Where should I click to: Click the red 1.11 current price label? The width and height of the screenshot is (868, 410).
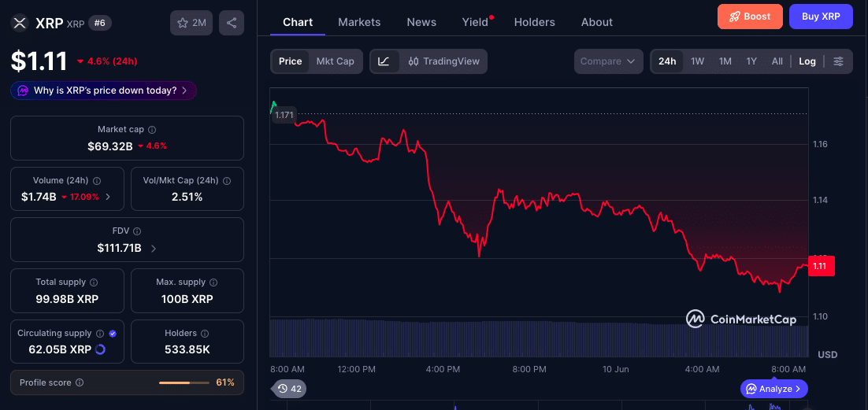(821, 266)
